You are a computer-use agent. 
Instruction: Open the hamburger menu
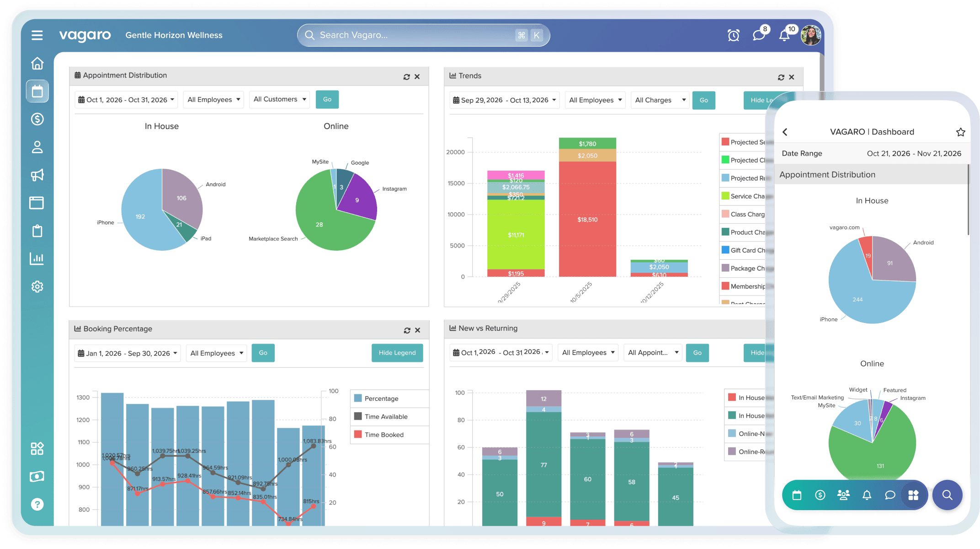coord(37,35)
